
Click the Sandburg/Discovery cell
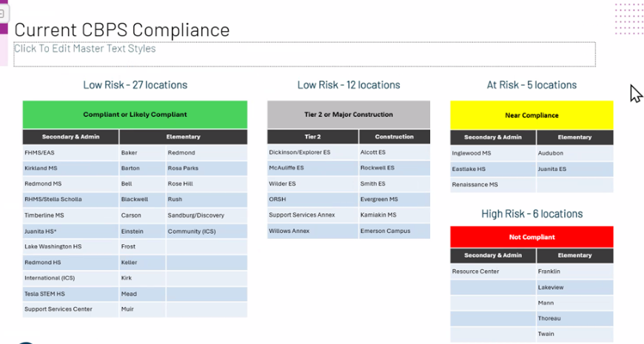pos(195,215)
